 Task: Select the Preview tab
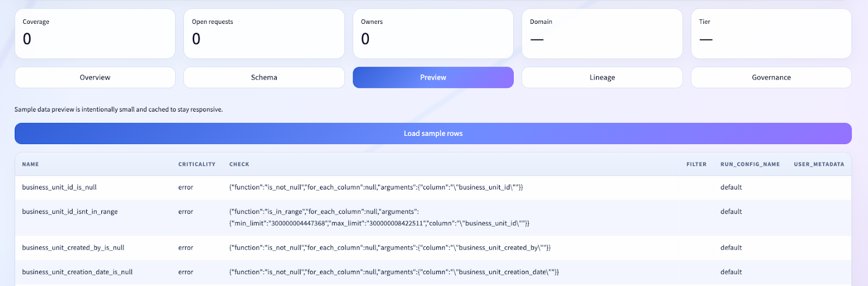pyautogui.click(x=433, y=77)
